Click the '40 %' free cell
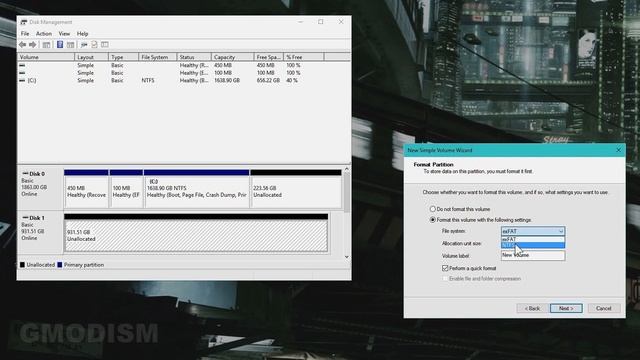640x360 pixels. 292,80
